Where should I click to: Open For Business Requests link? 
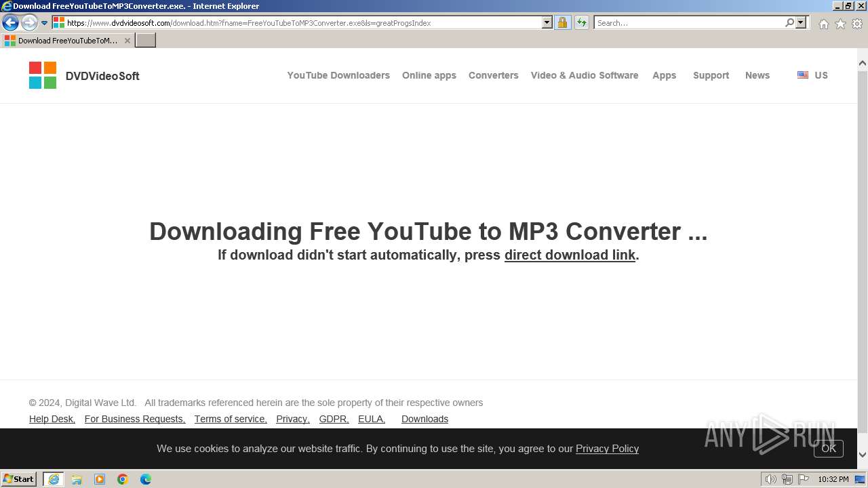point(135,419)
